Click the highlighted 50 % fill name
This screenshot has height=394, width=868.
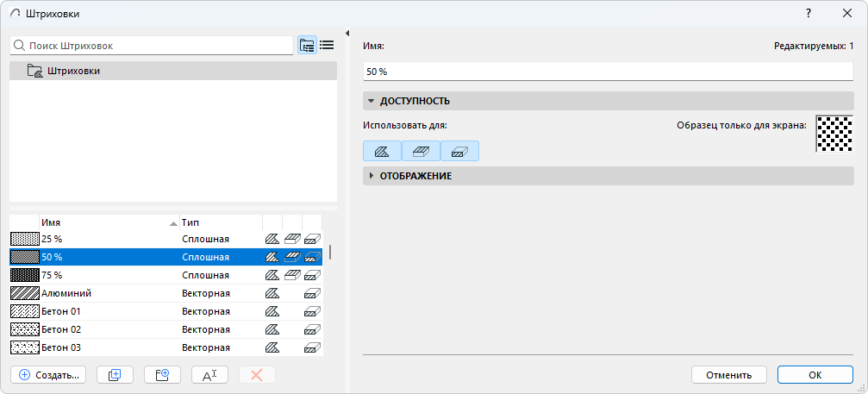tap(52, 257)
